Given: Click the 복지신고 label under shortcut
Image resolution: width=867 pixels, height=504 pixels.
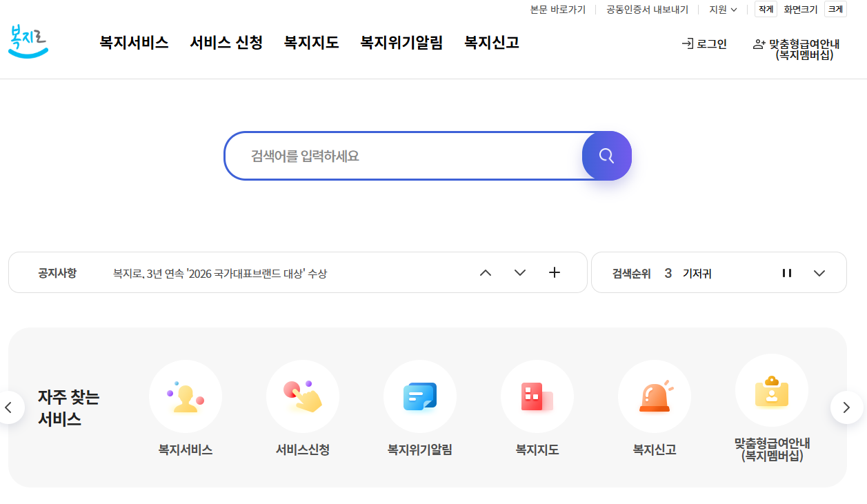Looking at the screenshot, I should click(655, 450).
